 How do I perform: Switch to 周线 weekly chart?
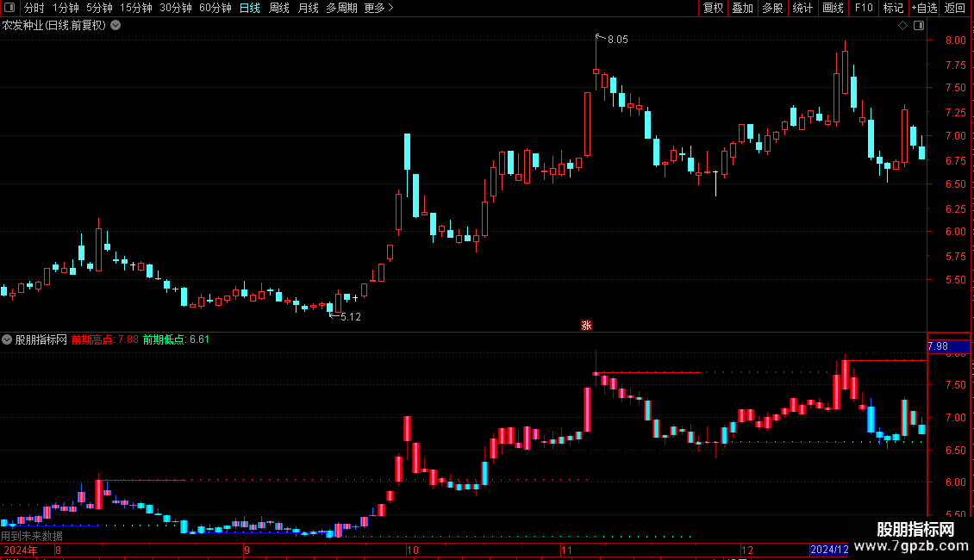click(x=279, y=8)
